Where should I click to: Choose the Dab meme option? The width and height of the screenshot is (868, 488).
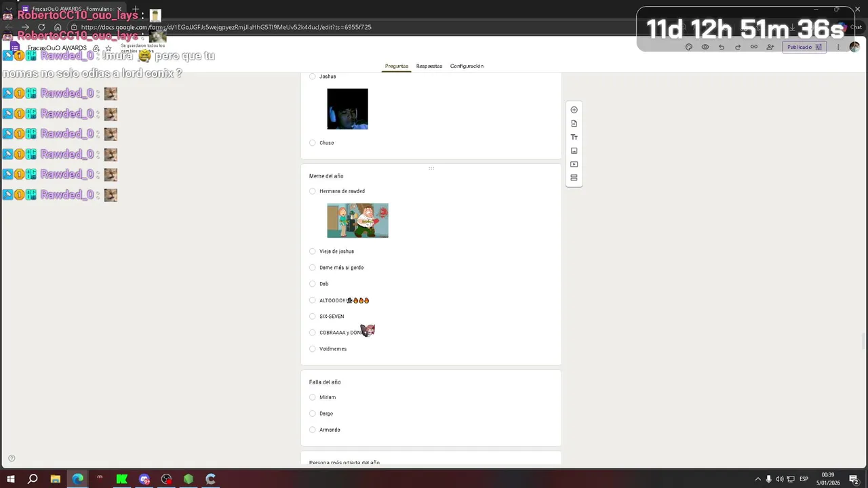[x=313, y=284]
